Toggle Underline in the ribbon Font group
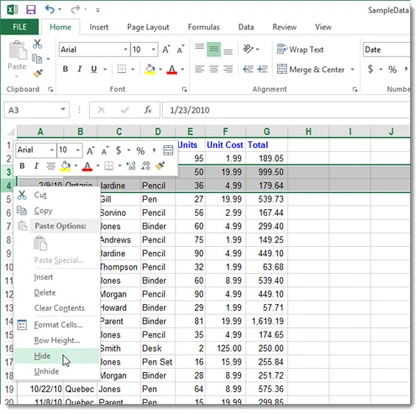Image resolution: width=420 pixels, height=414 pixels. pos(94,69)
